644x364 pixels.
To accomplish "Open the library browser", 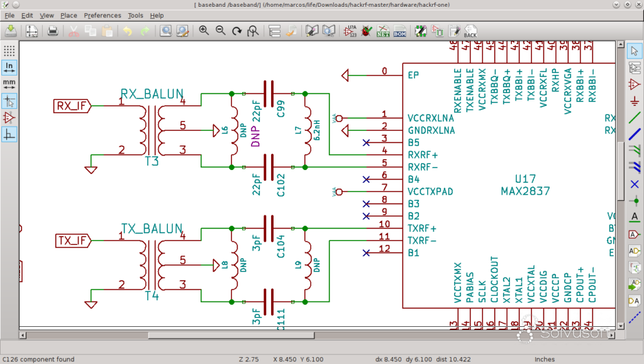I will point(327,30).
